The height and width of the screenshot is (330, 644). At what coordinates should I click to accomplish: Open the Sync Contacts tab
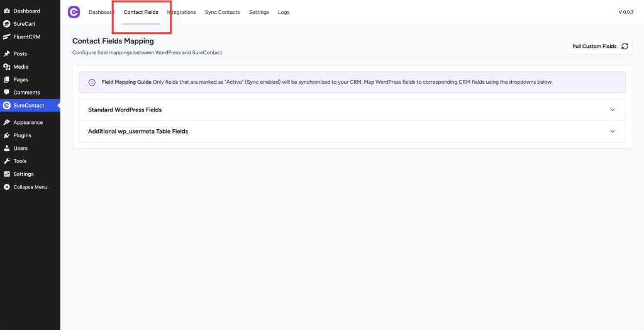click(223, 13)
